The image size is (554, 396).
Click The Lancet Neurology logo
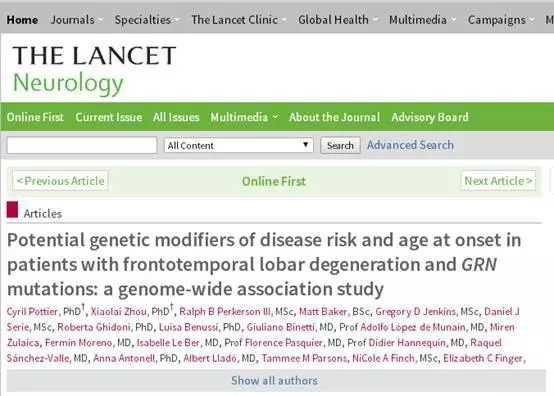pos(94,70)
